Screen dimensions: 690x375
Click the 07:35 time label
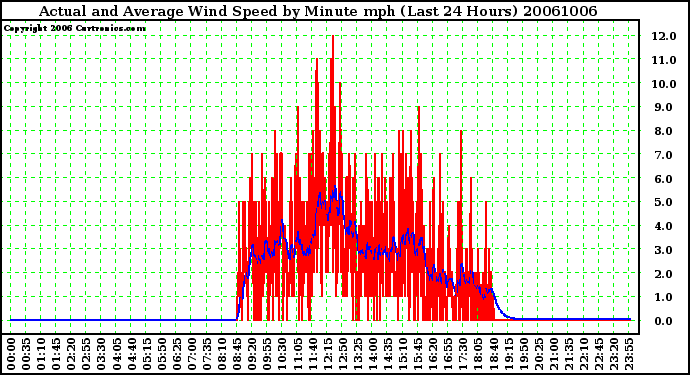click(207, 354)
